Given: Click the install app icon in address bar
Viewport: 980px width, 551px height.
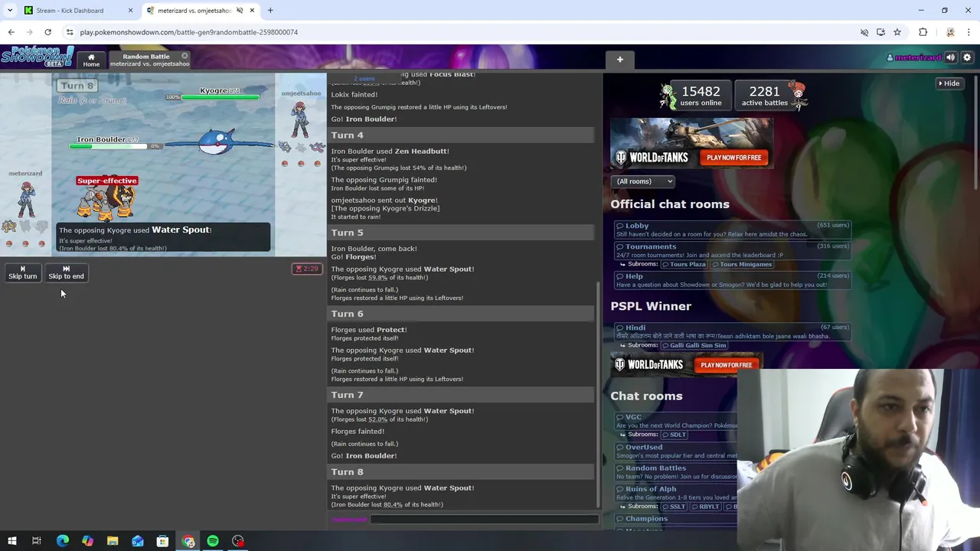Looking at the screenshot, I should tap(880, 32).
